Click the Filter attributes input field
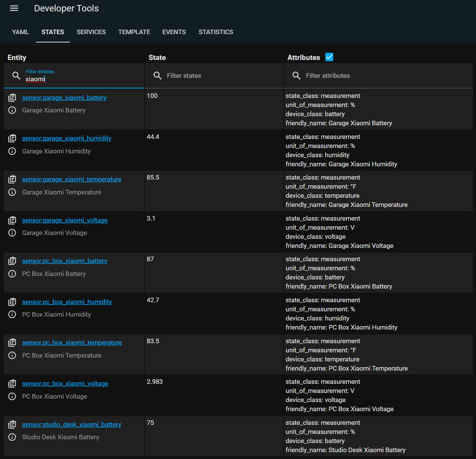 [x=378, y=76]
